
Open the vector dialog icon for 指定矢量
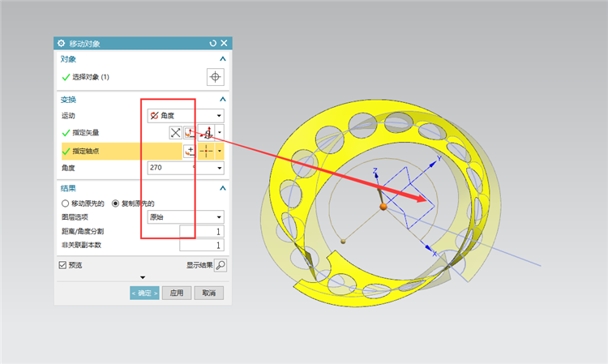click(189, 133)
